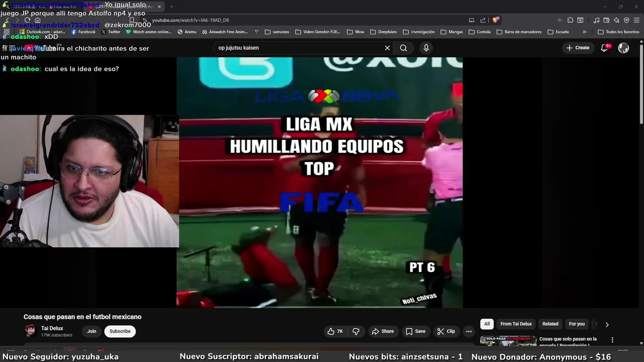Open the Wow bookmarks folder
Image resolution: width=644 pixels, height=362 pixels.
click(355, 32)
